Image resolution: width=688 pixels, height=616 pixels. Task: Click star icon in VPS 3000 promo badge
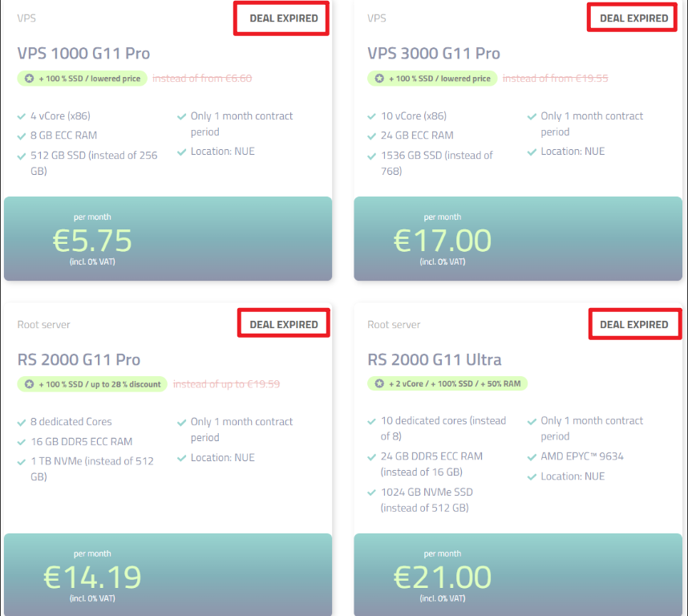[379, 79]
